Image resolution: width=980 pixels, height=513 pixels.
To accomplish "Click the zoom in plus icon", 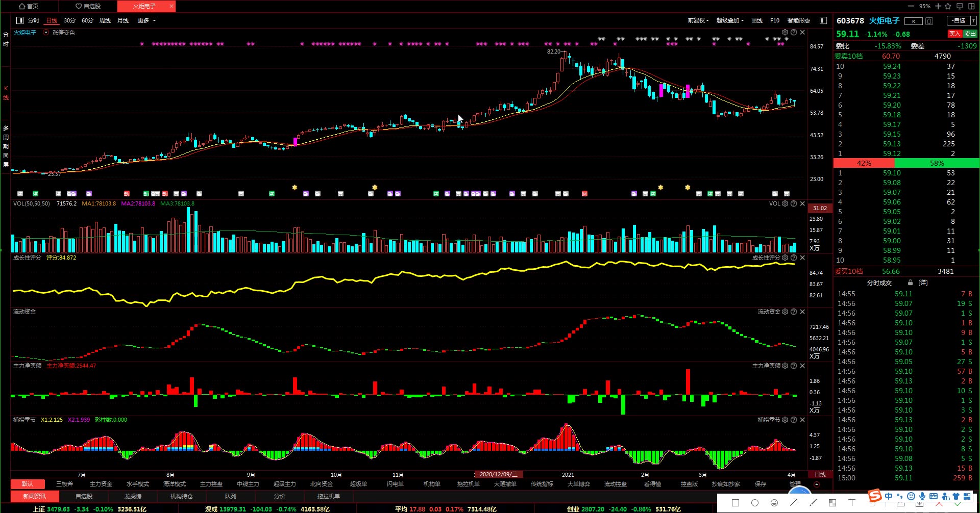I will pos(938,6).
